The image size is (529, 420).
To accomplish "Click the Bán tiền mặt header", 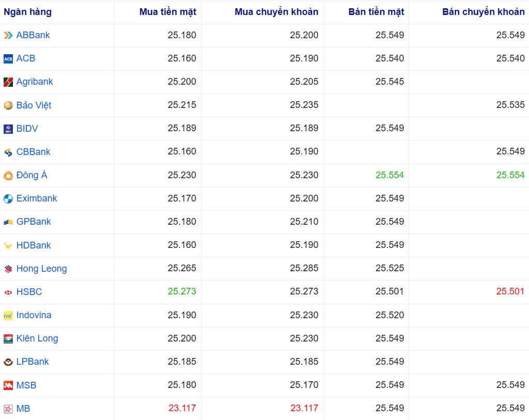I will click(x=375, y=11).
